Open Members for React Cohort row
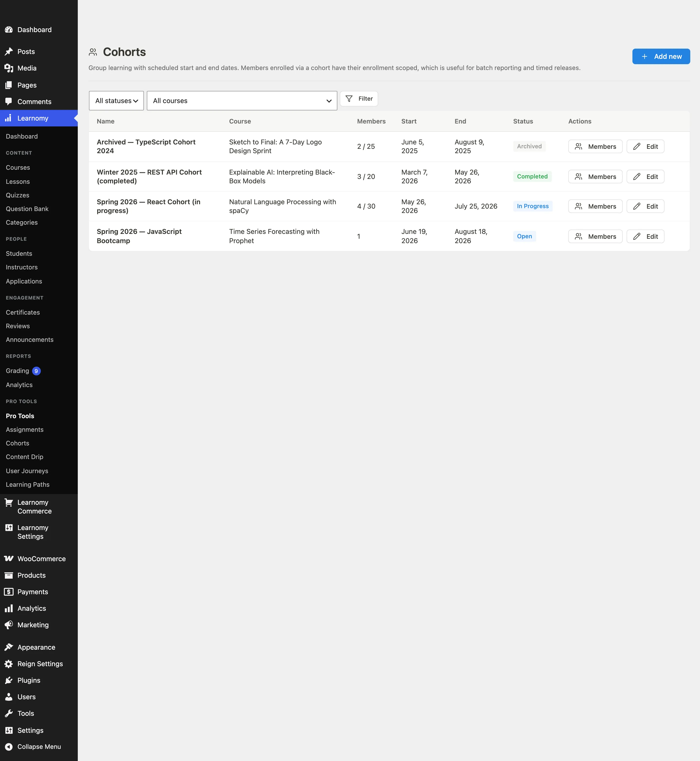Image resolution: width=700 pixels, height=761 pixels. coord(595,206)
